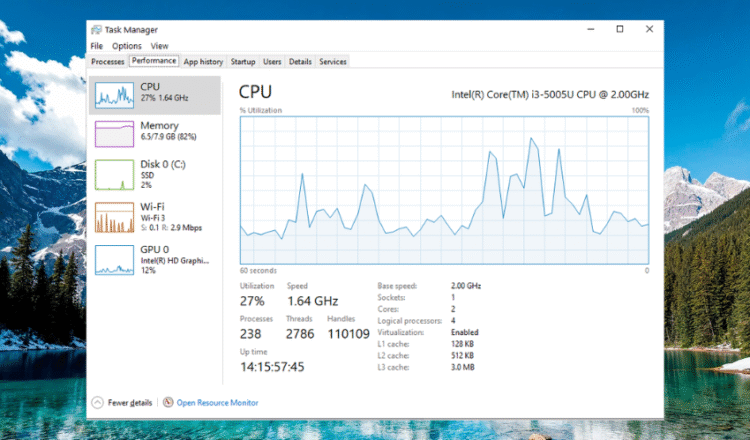Click the Virtualization value "Enabled"
Image resolution: width=750 pixels, height=440 pixels.
[x=464, y=332]
